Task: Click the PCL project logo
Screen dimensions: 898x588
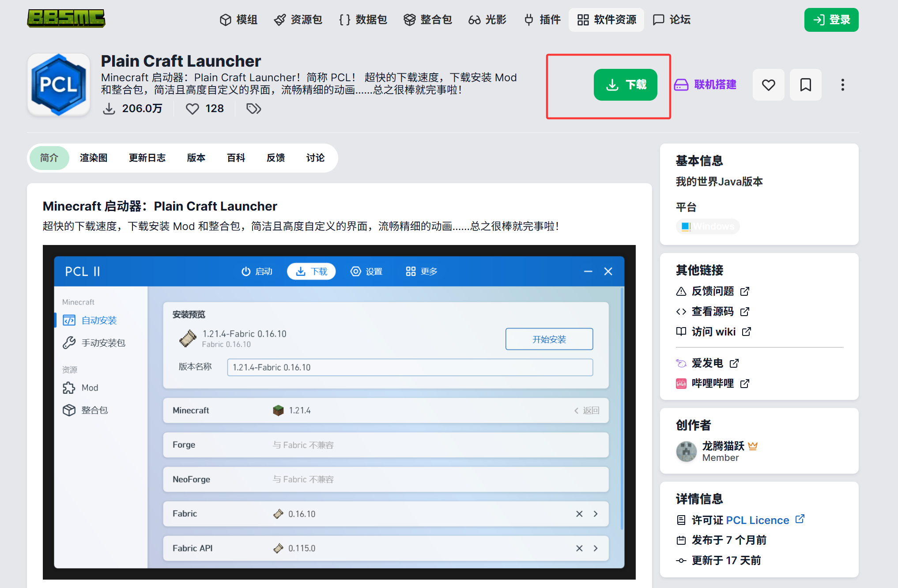Action: tap(59, 85)
